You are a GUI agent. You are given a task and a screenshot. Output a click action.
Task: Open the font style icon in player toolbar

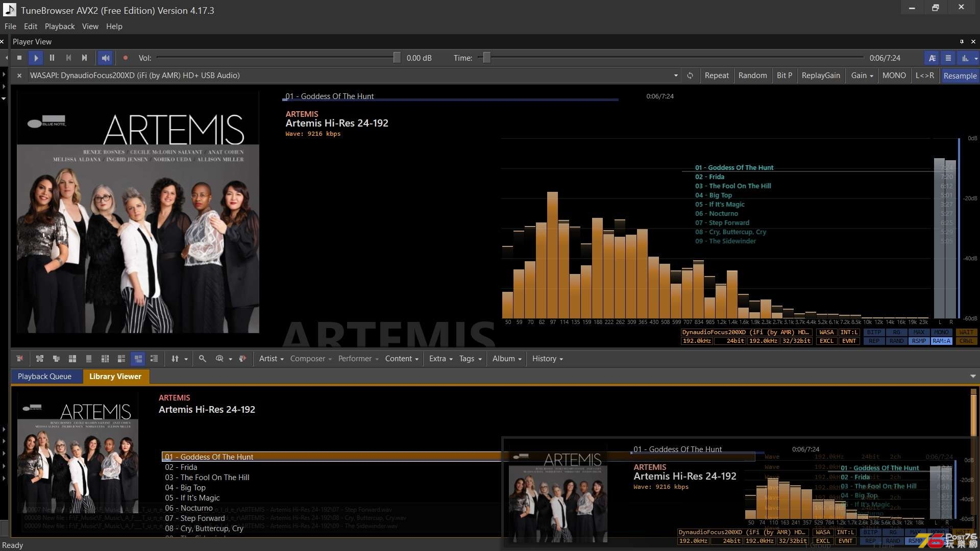932,58
